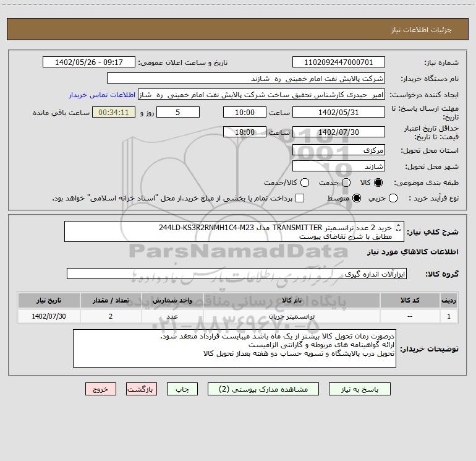Click the 'ترانسمیتر جریان' table cell
Viewport: 476px width, 461px height.
(291, 316)
